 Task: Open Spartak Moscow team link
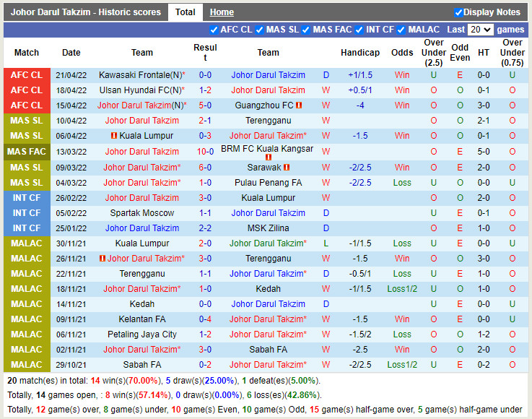(141, 213)
